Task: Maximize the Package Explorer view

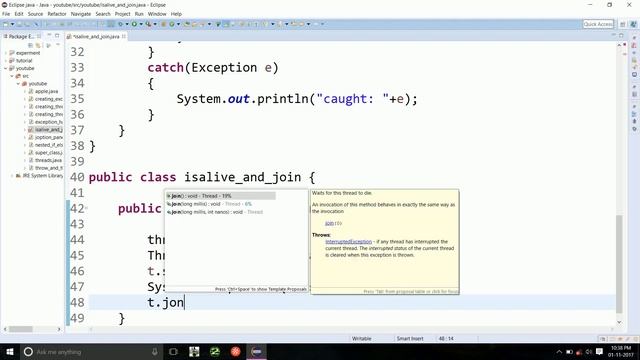Action: (x=58, y=36)
